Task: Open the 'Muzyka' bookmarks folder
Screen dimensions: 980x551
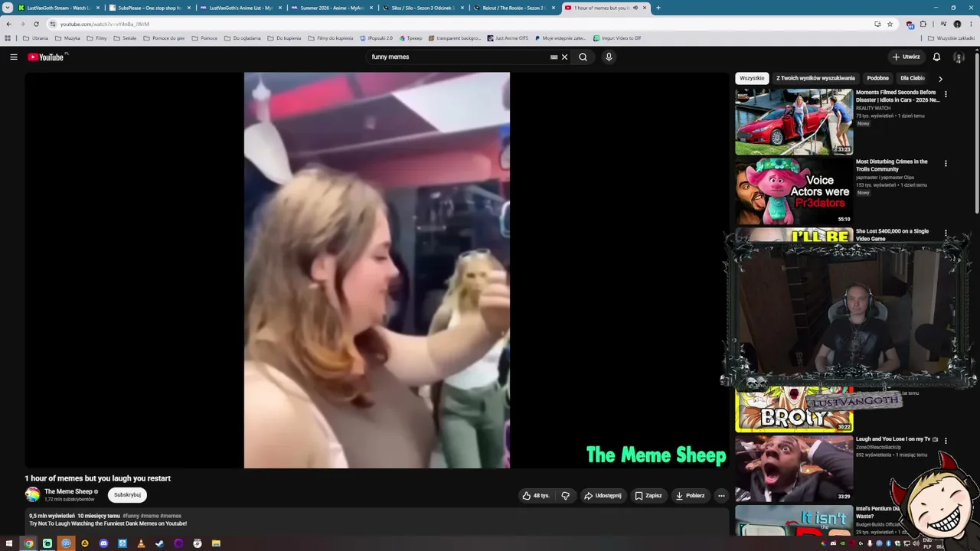Action: [67, 38]
